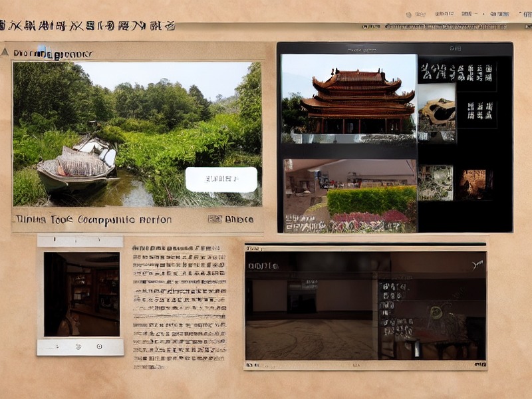Click the bird-shaped icon in room view window
Viewport: 532px width, 399px height.
(477, 265)
